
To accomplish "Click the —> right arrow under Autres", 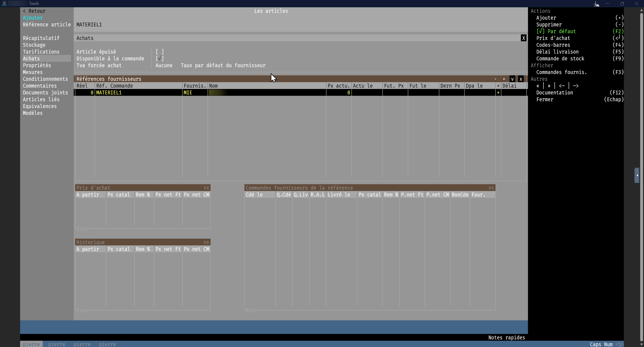I will coord(576,86).
